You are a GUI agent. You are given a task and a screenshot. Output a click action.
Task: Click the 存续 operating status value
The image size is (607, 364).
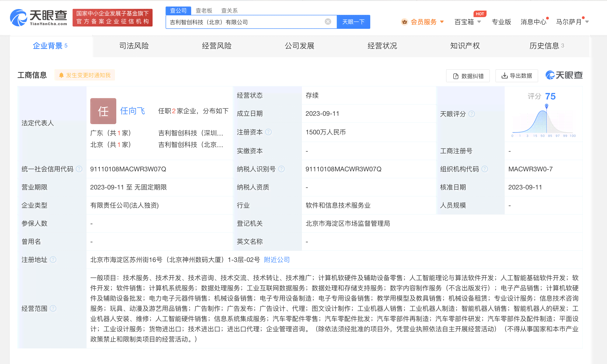point(312,95)
